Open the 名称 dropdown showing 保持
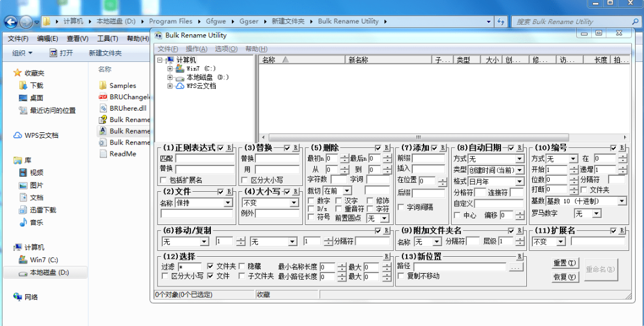644x326 pixels. (x=228, y=203)
